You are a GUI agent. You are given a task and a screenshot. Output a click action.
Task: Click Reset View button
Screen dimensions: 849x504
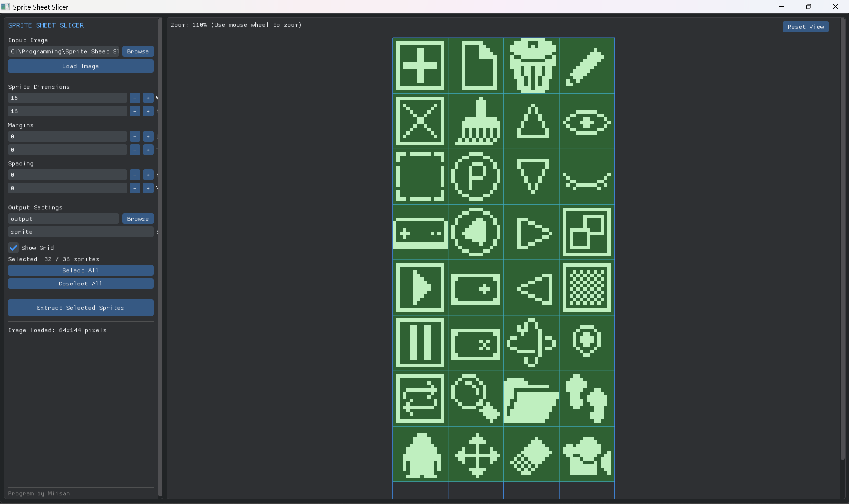[x=805, y=27]
